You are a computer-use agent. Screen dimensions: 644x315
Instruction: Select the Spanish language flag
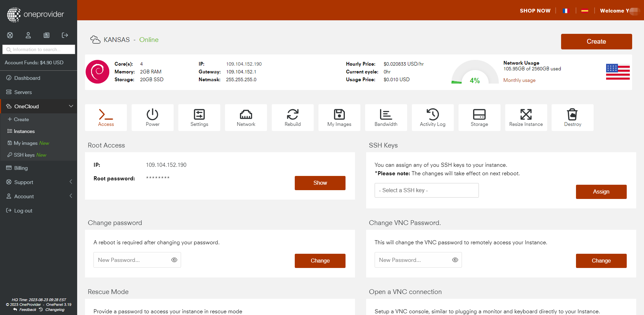pos(585,11)
